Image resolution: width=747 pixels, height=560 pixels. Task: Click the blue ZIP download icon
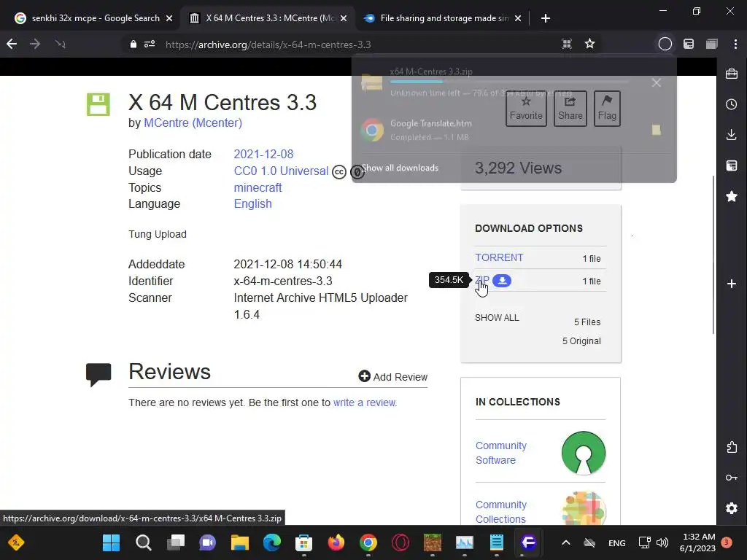(x=502, y=281)
